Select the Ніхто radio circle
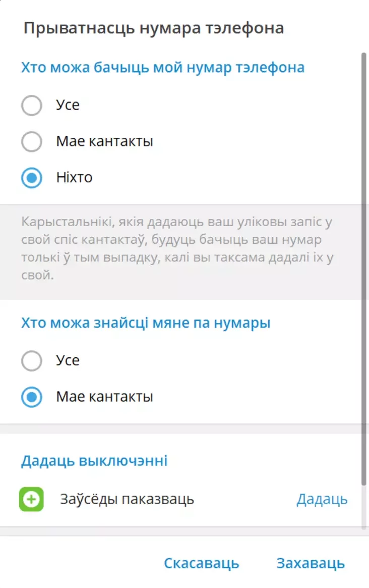This screenshot has width=369, height=588. click(31, 178)
